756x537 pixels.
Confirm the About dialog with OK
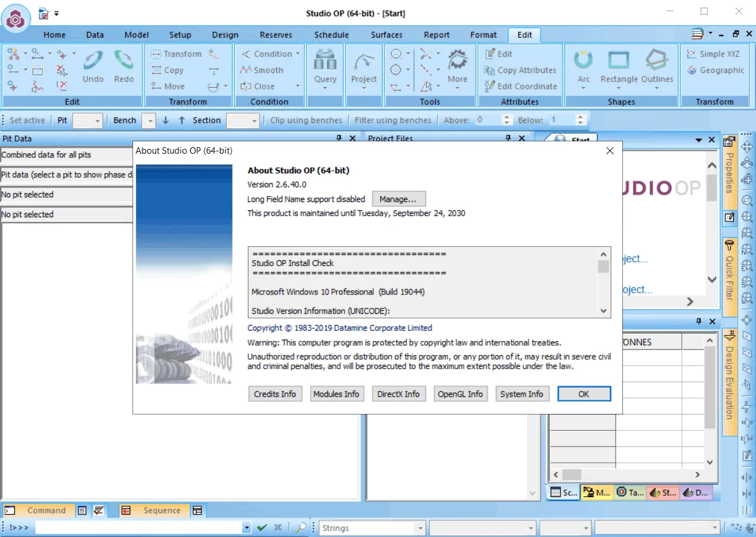click(x=584, y=394)
